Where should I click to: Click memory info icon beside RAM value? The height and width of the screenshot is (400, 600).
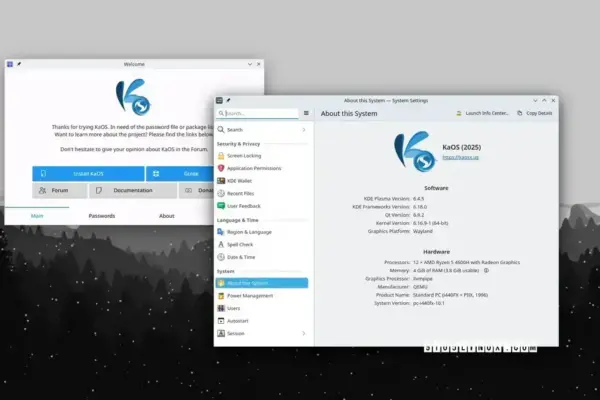(486, 270)
